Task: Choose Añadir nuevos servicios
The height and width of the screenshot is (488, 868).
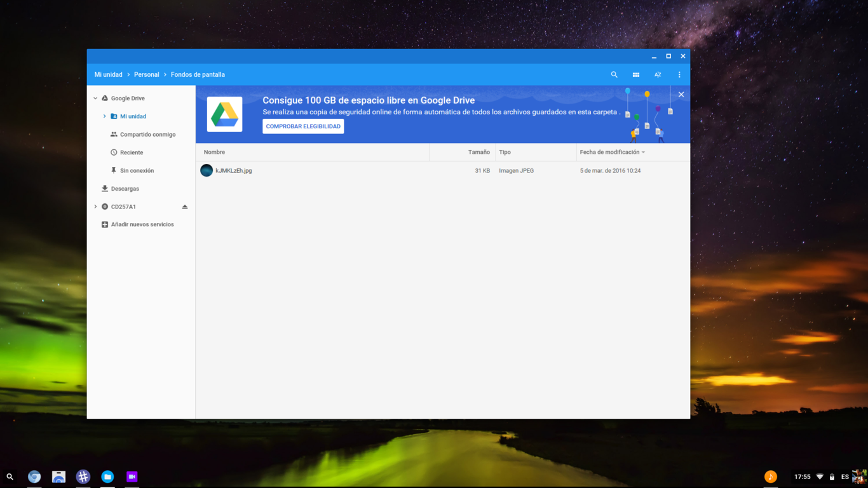Action: pyautogui.click(x=142, y=224)
